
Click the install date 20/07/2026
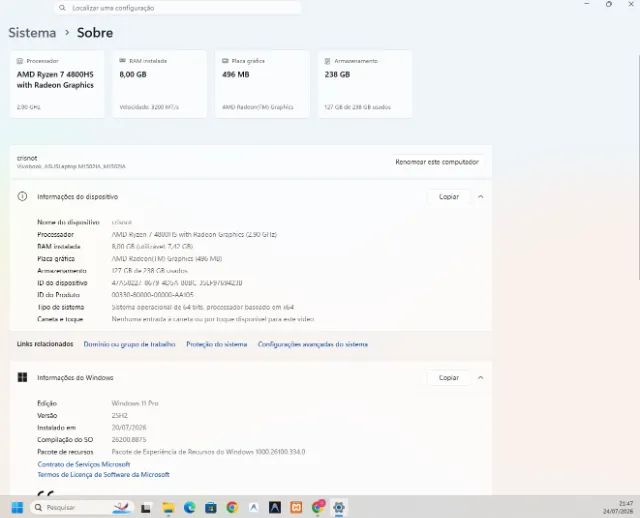tap(129, 427)
